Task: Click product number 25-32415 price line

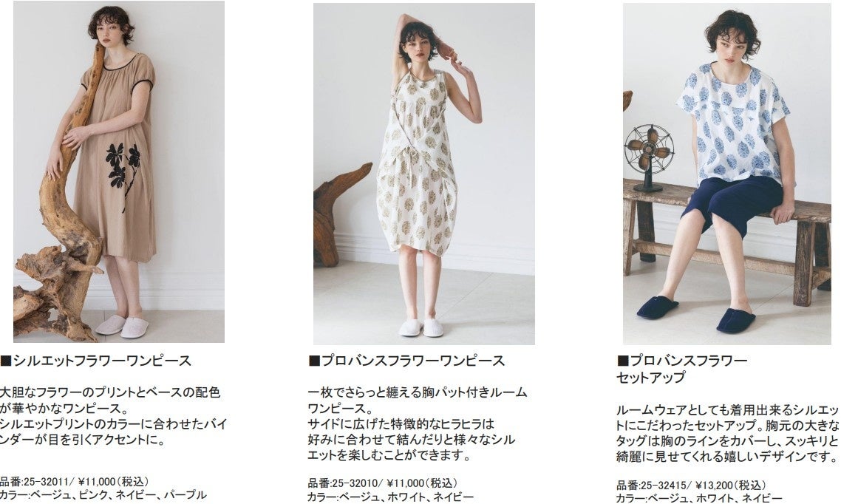Action: [x=691, y=486]
